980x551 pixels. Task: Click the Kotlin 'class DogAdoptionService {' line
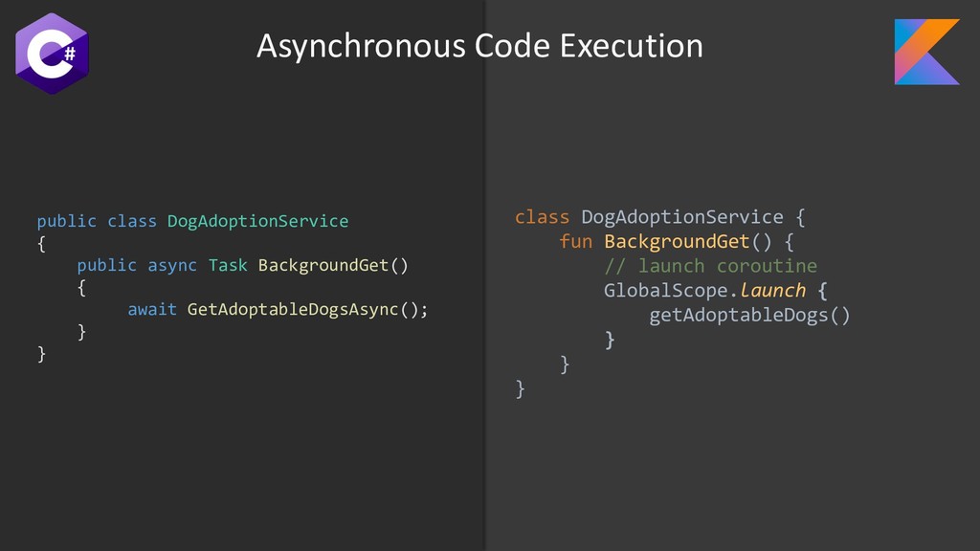(660, 217)
